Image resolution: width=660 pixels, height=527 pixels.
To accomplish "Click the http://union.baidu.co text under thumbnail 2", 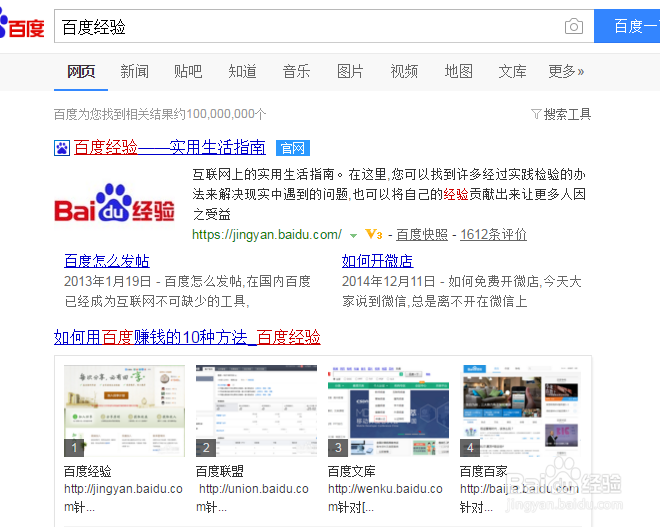I will pos(254,489).
